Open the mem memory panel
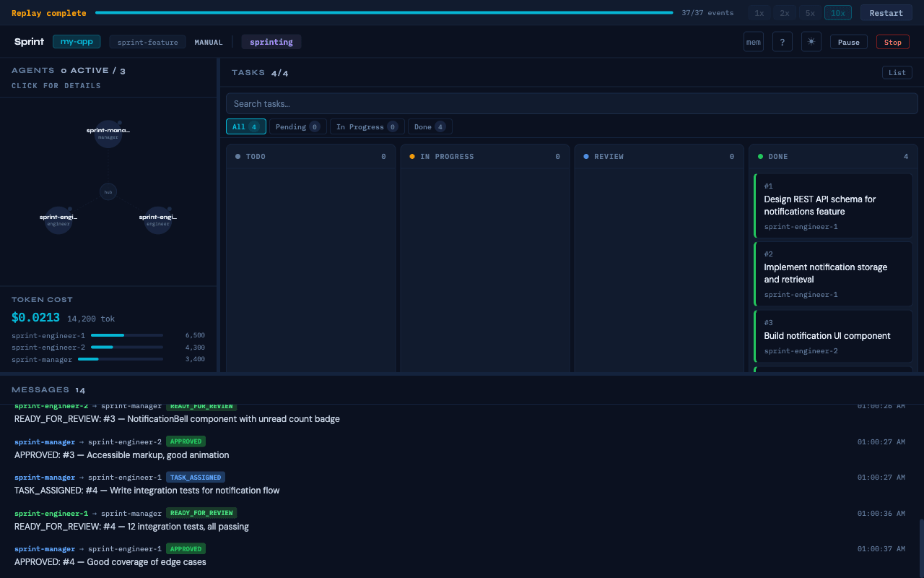This screenshot has width=924, height=578. pyautogui.click(x=753, y=41)
